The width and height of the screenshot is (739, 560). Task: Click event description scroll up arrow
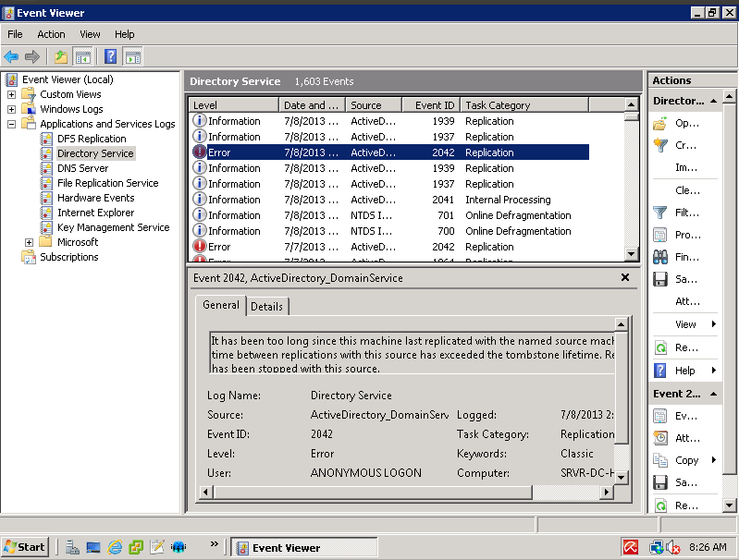click(622, 324)
